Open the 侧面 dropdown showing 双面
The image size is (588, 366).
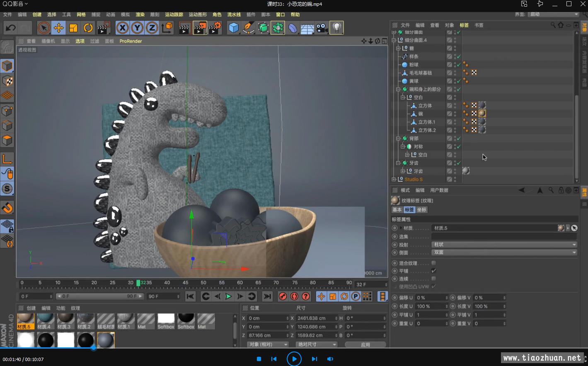pyautogui.click(x=504, y=252)
